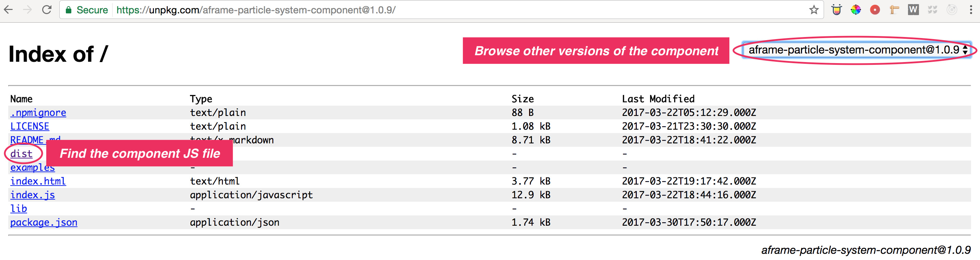This screenshot has height=260, width=980.
Task: Open the package version dropdown selector
Action: pyautogui.click(x=856, y=50)
